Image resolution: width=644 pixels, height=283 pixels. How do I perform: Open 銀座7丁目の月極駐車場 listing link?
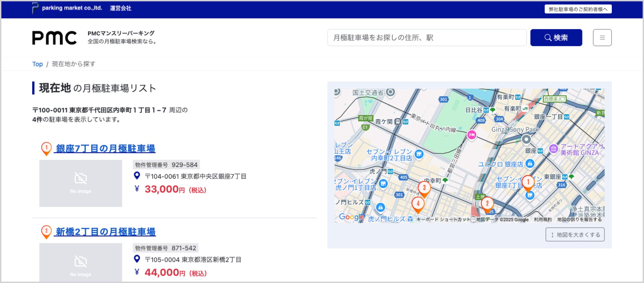click(105, 149)
